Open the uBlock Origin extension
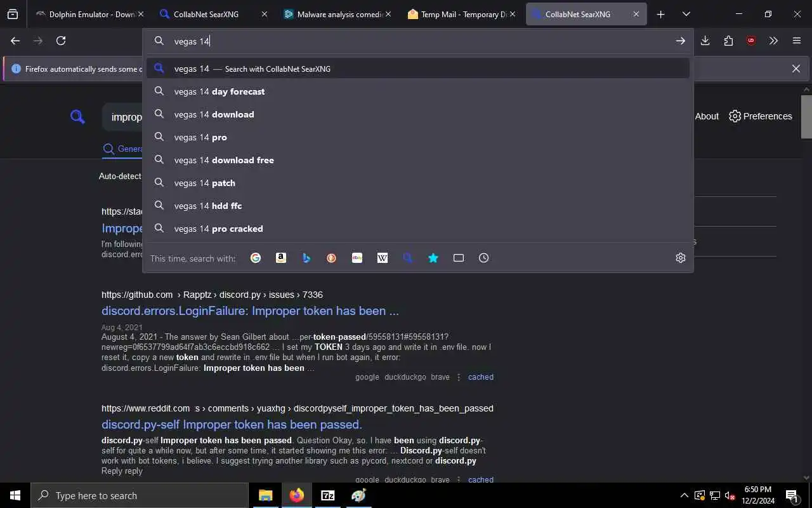Viewport: 812px width, 508px height. [x=751, y=41]
